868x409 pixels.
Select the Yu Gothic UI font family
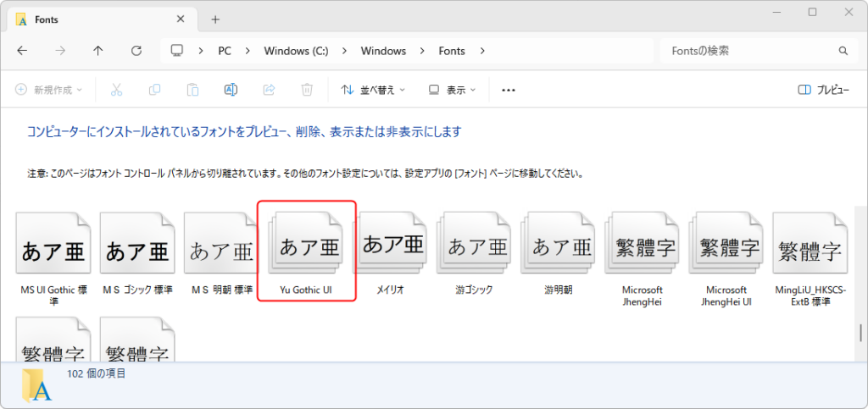pyautogui.click(x=306, y=253)
